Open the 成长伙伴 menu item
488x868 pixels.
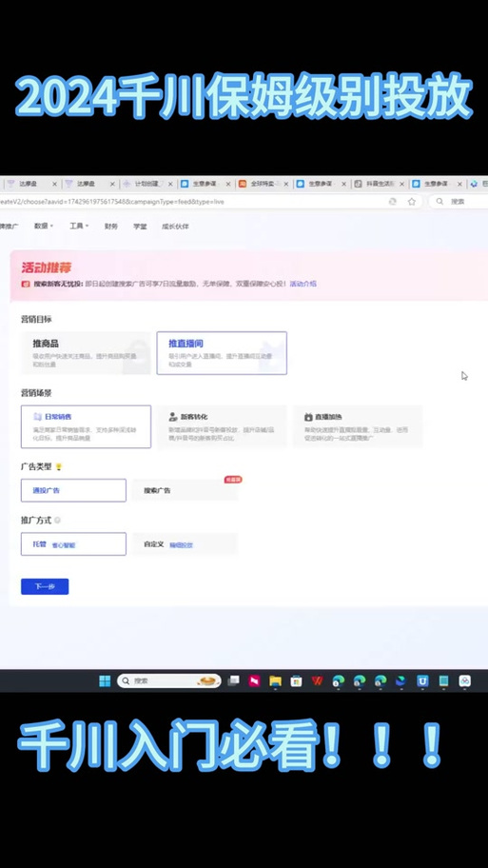(x=175, y=227)
